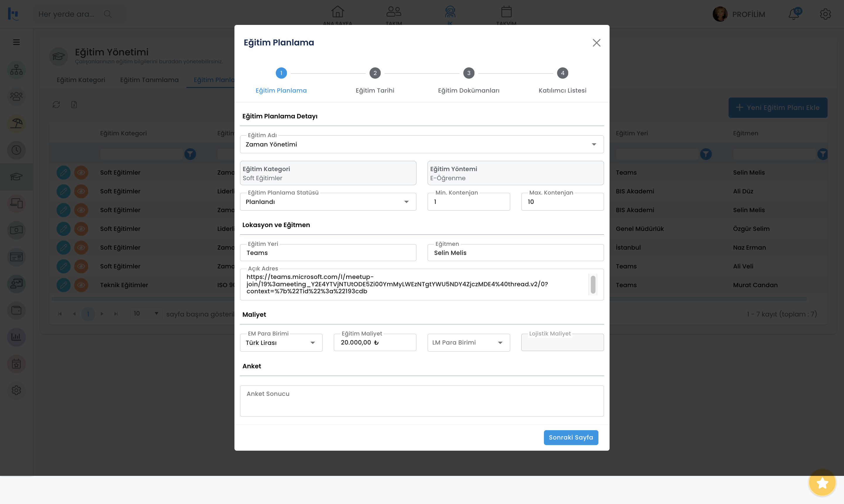Click the wallet sidebar icon
The height and width of the screenshot is (504, 844).
coord(16,310)
